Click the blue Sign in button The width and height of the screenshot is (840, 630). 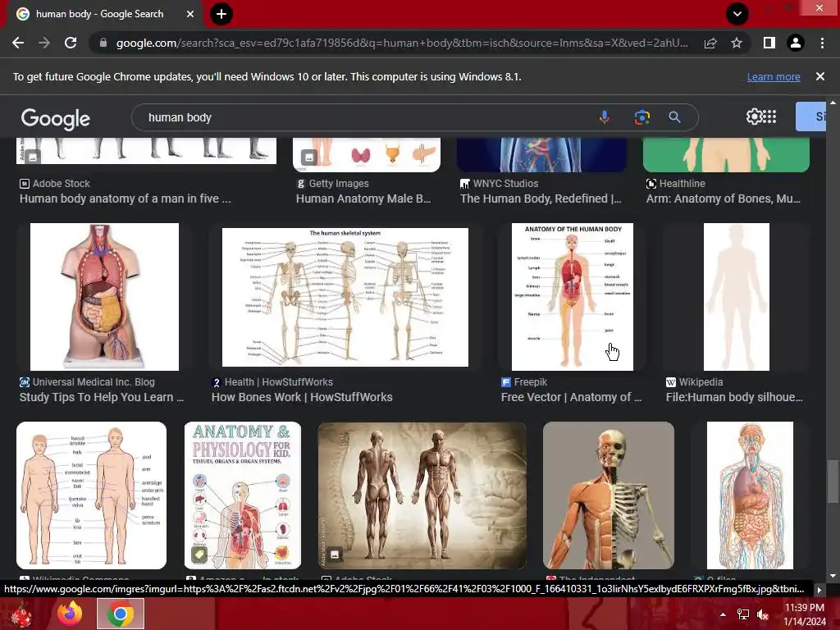click(811, 116)
